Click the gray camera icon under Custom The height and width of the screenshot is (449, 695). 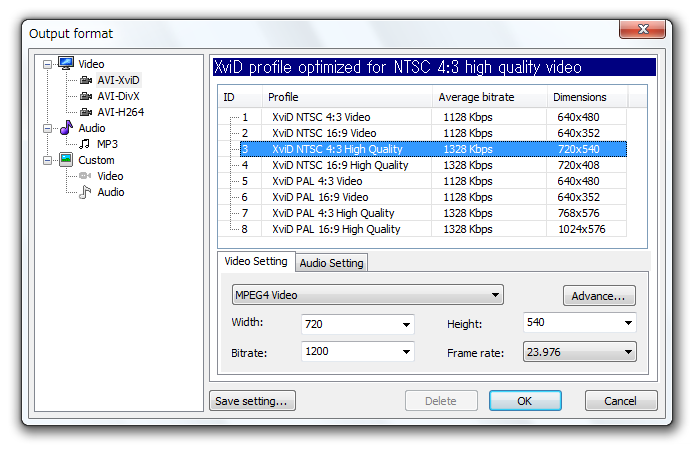coord(85,176)
